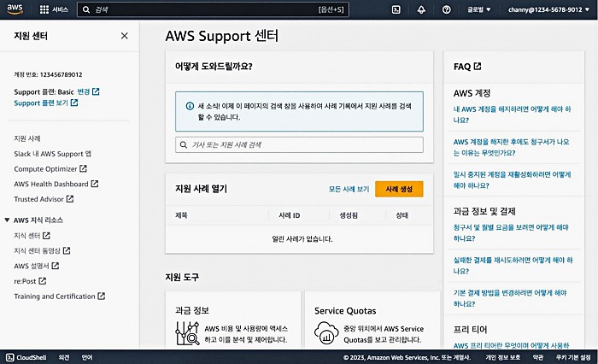Open FAQ external link icon

pos(478,66)
